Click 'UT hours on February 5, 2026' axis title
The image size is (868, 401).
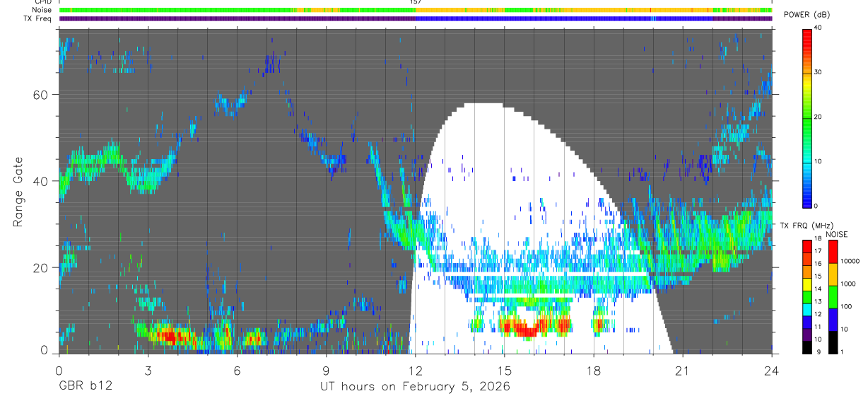(x=416, y=387)
